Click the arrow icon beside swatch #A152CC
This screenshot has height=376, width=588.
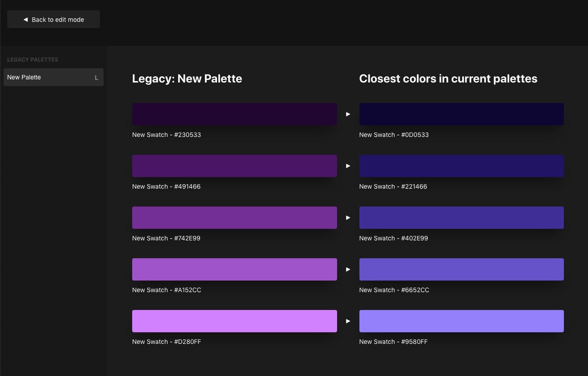(348, 269)
